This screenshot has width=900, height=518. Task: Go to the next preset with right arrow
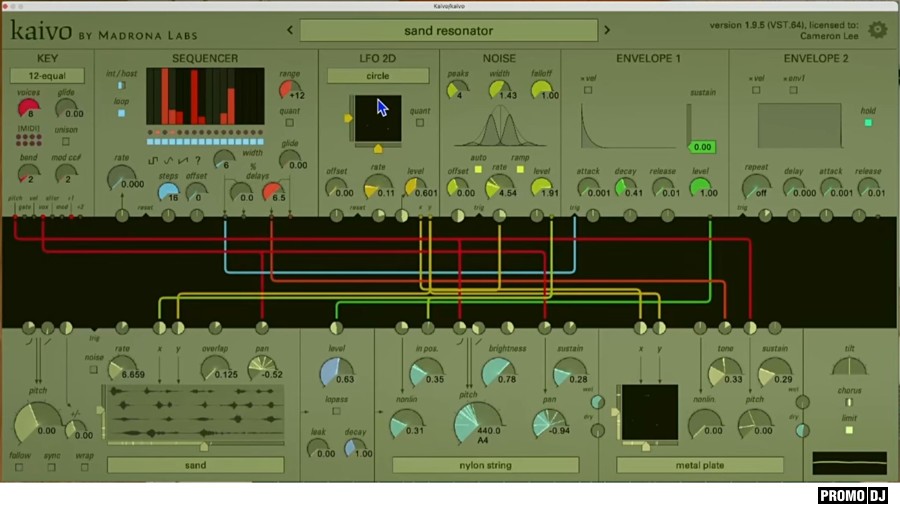[606, 30]
